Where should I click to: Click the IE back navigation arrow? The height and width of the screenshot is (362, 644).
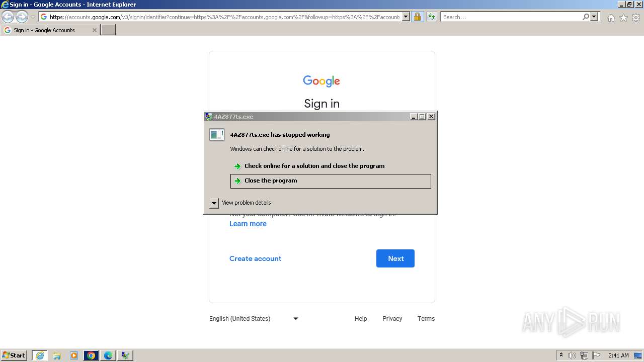point(8,17)
